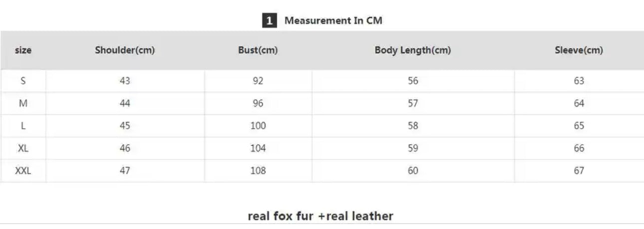The width and height of the screenshot is (644, 229).
Task: Click the XXL size row label
Action: 23,171
